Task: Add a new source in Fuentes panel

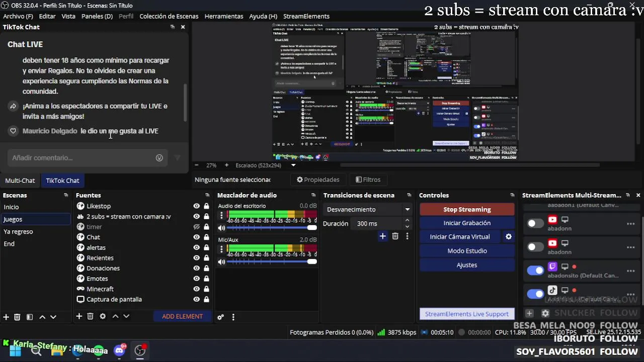Action: coord(79,316)
